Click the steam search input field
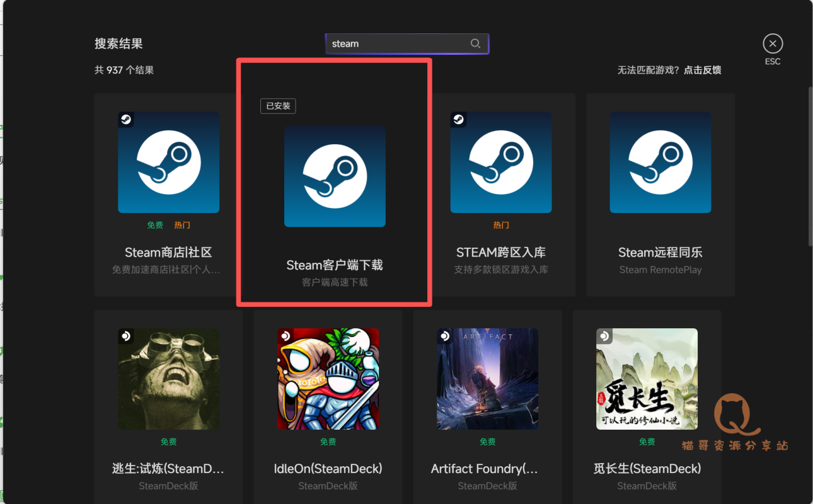813x504 pixels. click(407, 43)
